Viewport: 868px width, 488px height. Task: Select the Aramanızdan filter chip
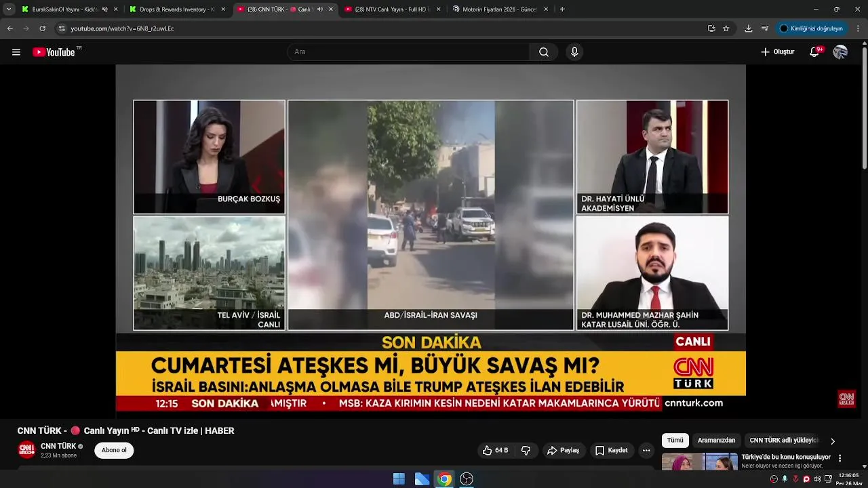tap(716, 441)
